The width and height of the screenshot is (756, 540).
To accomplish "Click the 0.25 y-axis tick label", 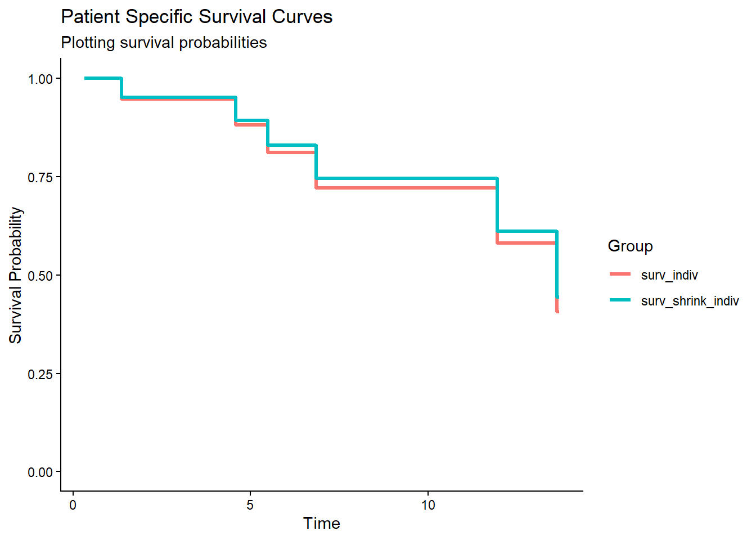I will click(x=40, y=374).
